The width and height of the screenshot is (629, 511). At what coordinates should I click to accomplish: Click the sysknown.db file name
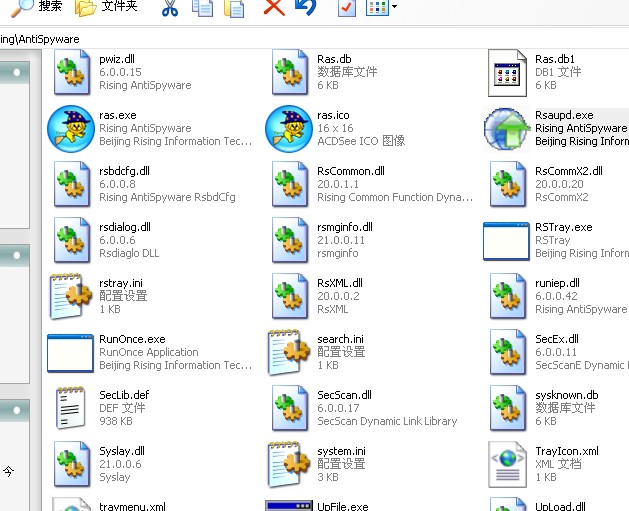(x=566, y=395)
